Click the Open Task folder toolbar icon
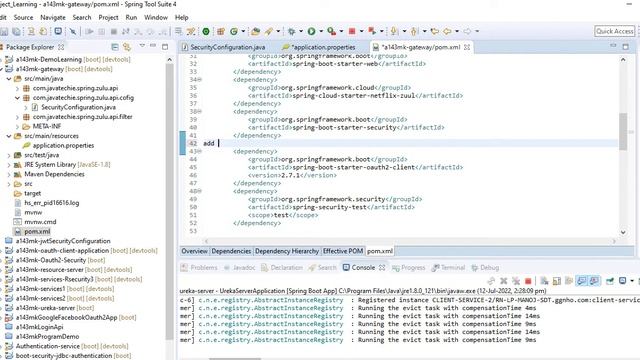This screenshot has height=360, width=640. tap(256, 31)
